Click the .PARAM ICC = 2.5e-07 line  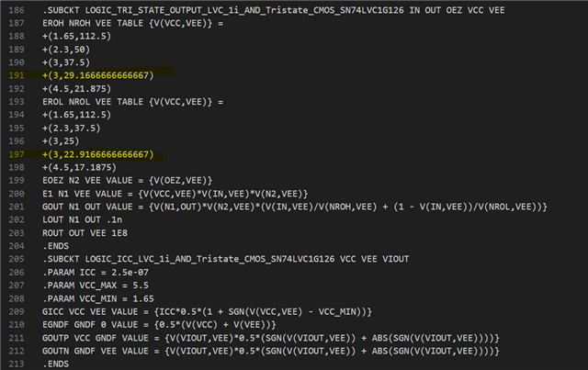click(x=96, y=273)
